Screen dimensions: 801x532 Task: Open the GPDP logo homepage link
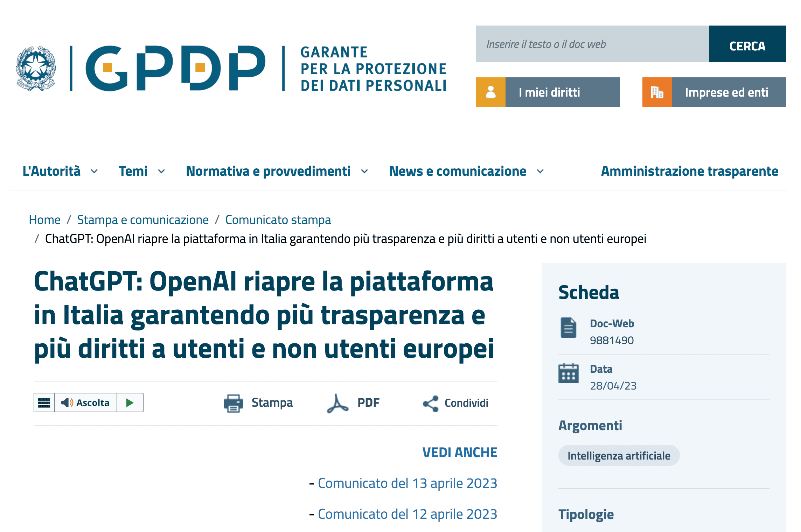click(175, 68)
